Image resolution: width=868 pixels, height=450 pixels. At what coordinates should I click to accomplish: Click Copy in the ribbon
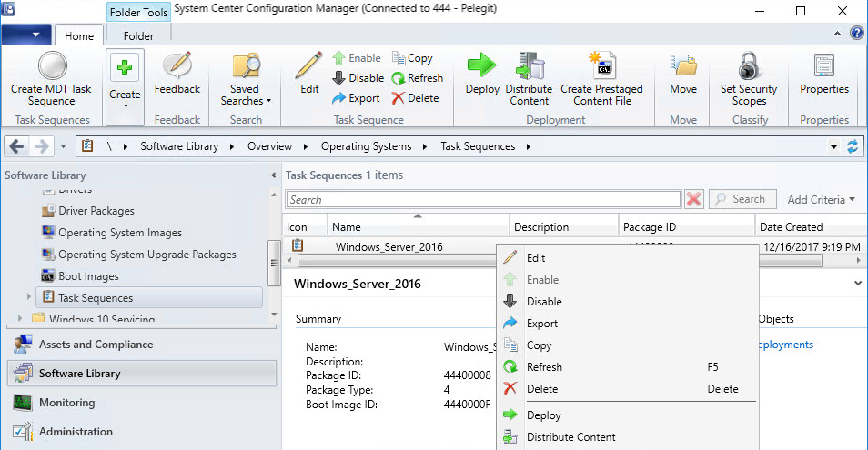pyautogui.click(x=412, y=58)
